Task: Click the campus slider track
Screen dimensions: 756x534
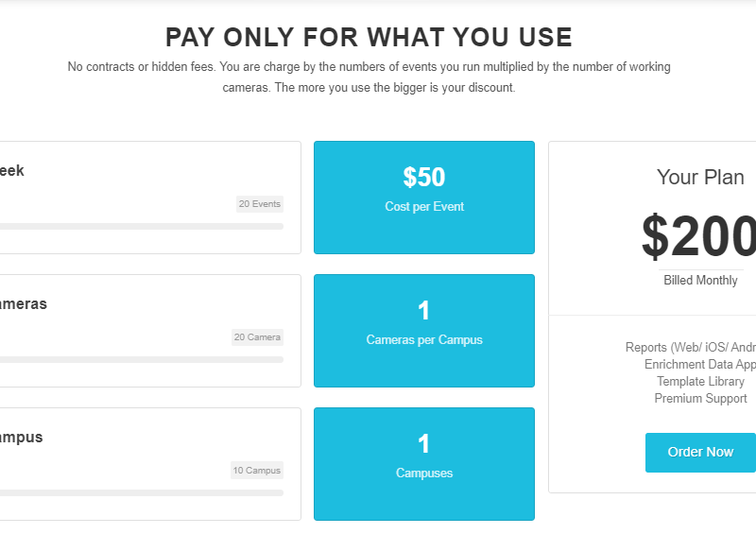Action: tap(142, 493)
